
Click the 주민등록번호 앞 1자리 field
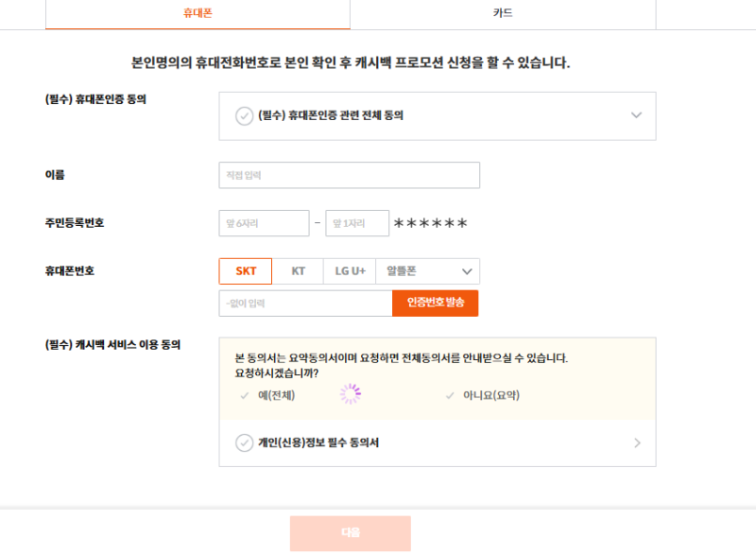[x=357, y=223]
